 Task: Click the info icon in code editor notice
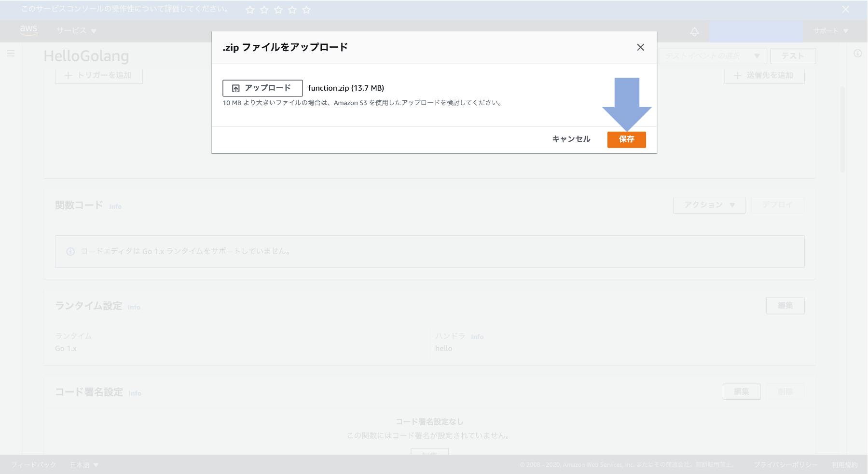click(x=70, y=251)
